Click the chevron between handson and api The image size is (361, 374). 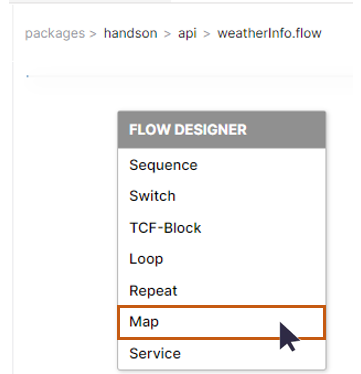(x=168, y=34)
